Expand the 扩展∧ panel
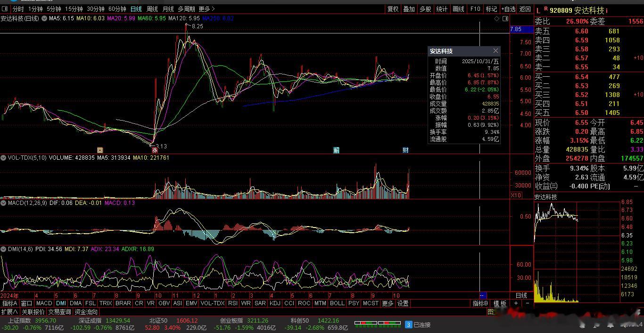The height and width of the screenshot is (333, 644). point(9,312)
